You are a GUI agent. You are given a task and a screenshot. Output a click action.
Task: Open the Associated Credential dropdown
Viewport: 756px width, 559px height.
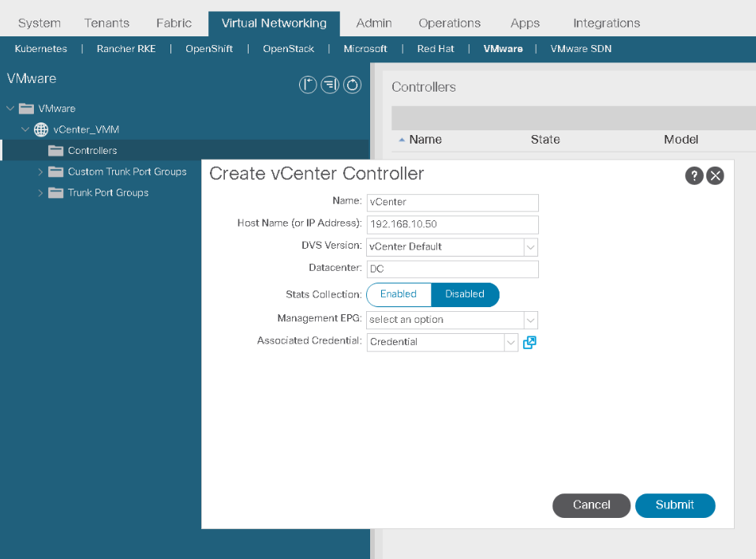(511, 343)
